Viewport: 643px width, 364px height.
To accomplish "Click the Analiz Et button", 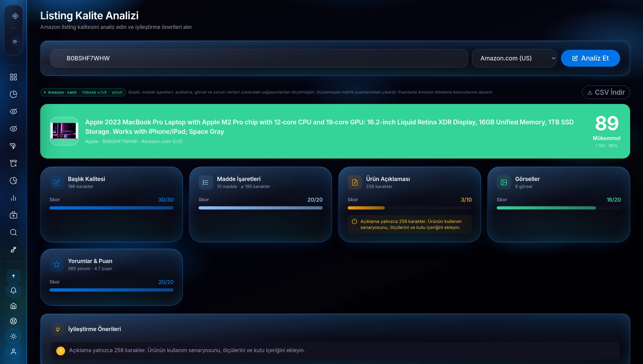I will click(x=590, y=58).
